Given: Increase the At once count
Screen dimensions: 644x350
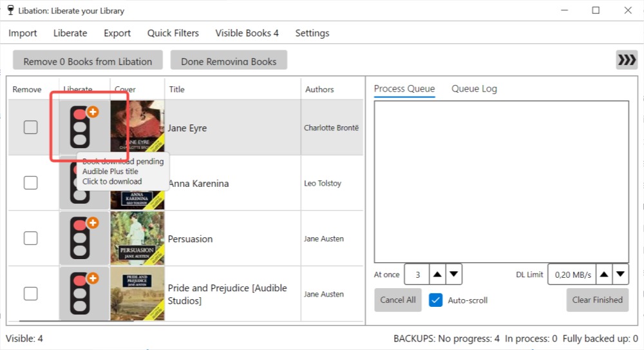Looking at the screenshot, I should [x=437, y=275].
